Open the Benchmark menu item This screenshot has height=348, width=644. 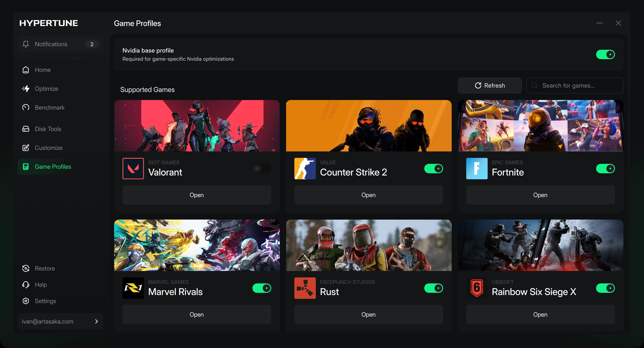click(x=60, y=107)
